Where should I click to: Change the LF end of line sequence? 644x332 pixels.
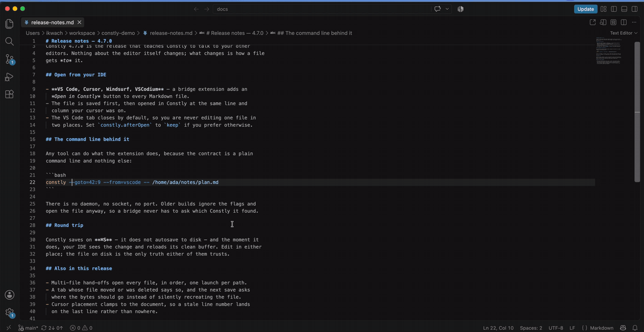[x=572, y=328]
